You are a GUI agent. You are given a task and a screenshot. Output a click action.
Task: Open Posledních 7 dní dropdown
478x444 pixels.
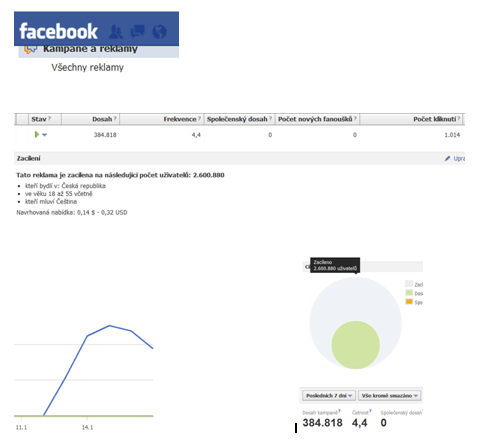(329, 396)
